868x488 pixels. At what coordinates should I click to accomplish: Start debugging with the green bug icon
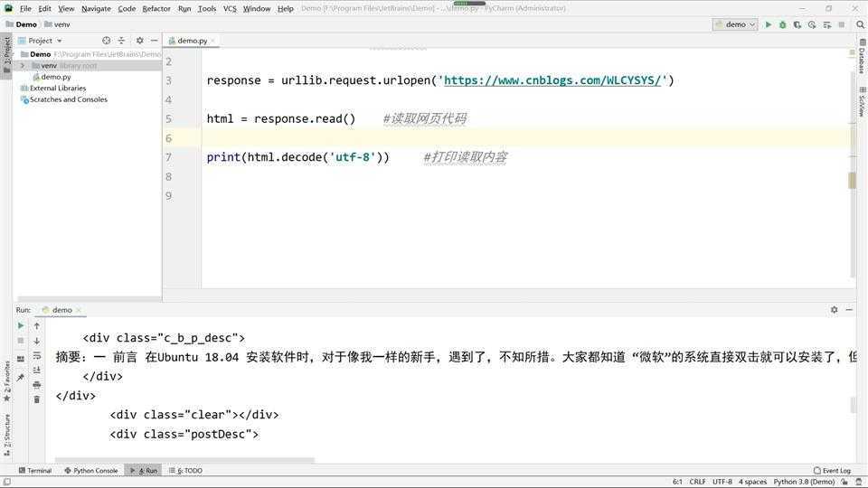click(783, 24)
